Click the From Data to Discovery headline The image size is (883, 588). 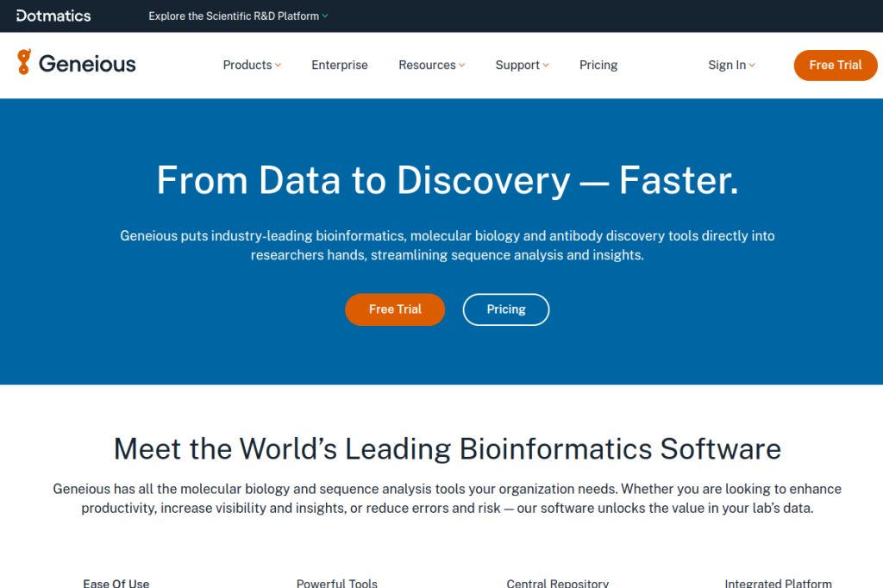coord(448,180)
